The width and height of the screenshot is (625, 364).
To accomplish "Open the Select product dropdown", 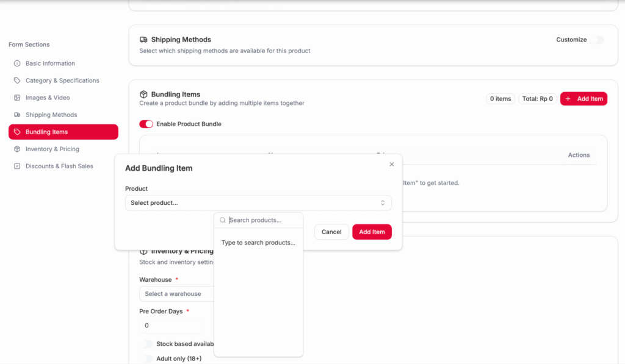I will (x=258, y=202).
